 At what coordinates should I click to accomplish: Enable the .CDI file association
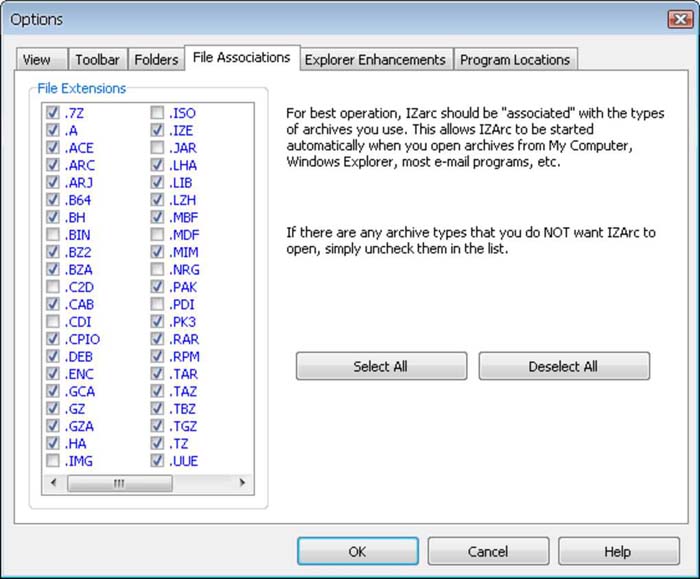click(53, 321)
